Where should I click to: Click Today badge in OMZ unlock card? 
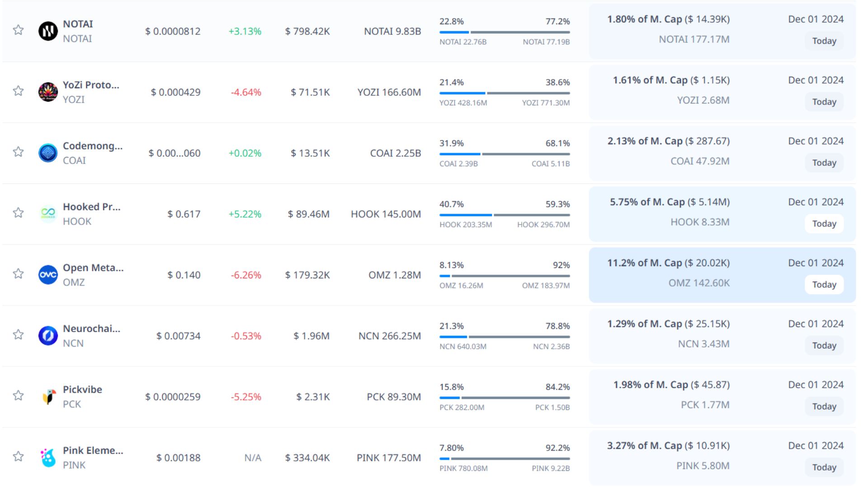click(x=824, y=285)
